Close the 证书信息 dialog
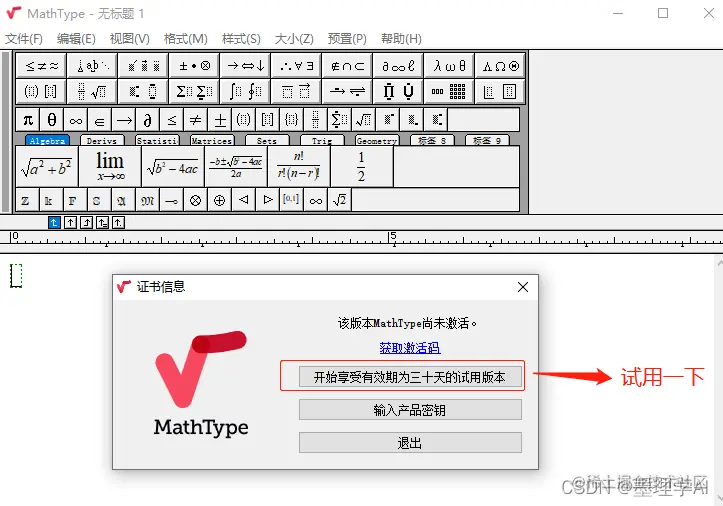Screen dimensions: 723x506 pos(523,287)
